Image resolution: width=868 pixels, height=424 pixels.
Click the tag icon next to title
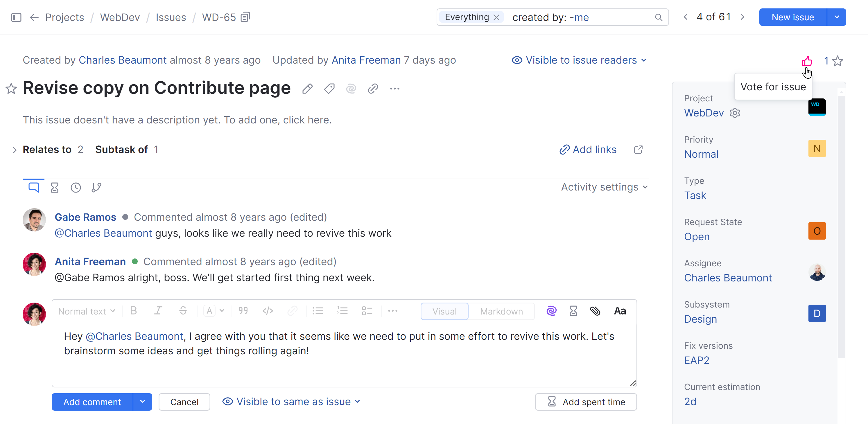coord(329,89)
